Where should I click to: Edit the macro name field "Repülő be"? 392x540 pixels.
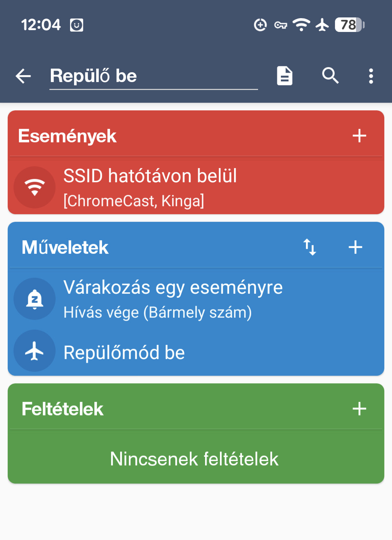153,76
